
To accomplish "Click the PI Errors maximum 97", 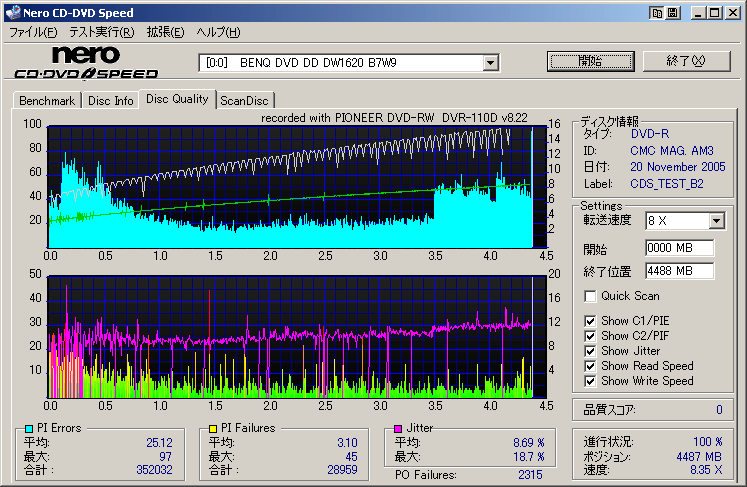I will 165,457.
